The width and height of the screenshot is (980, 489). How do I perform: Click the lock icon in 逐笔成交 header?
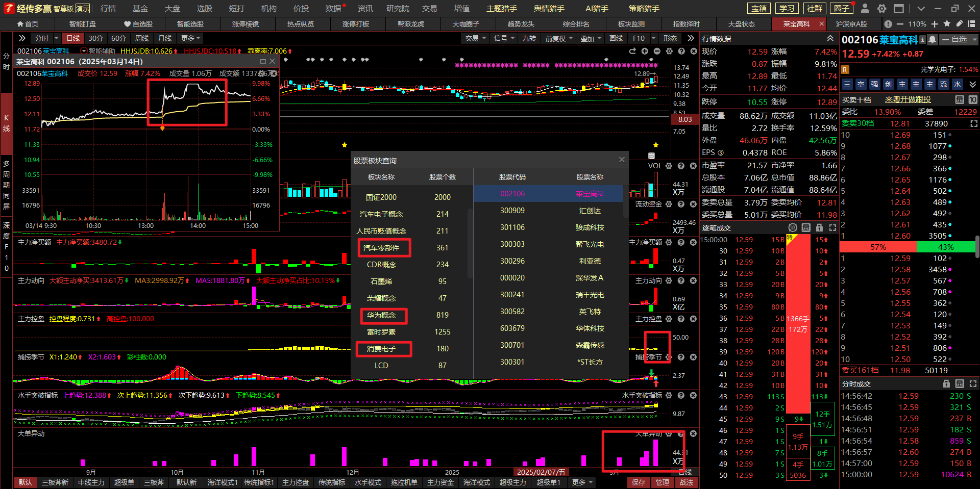coord(819,227)
